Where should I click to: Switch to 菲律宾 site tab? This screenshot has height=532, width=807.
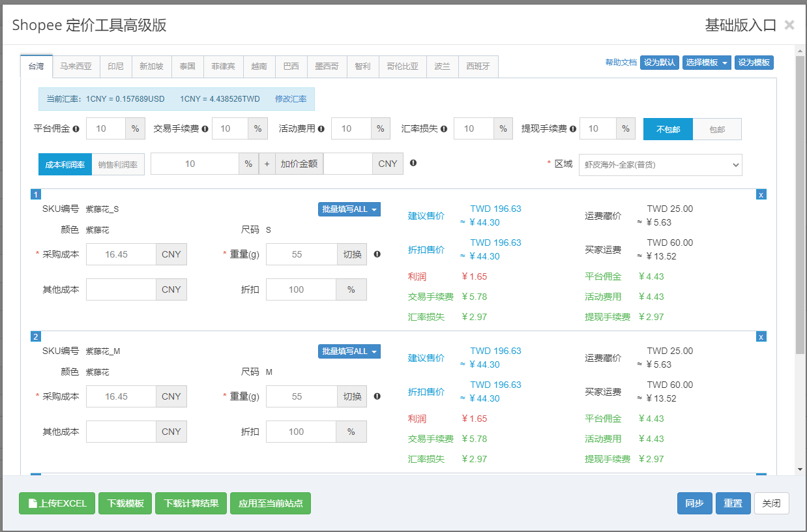pos(224,66)
